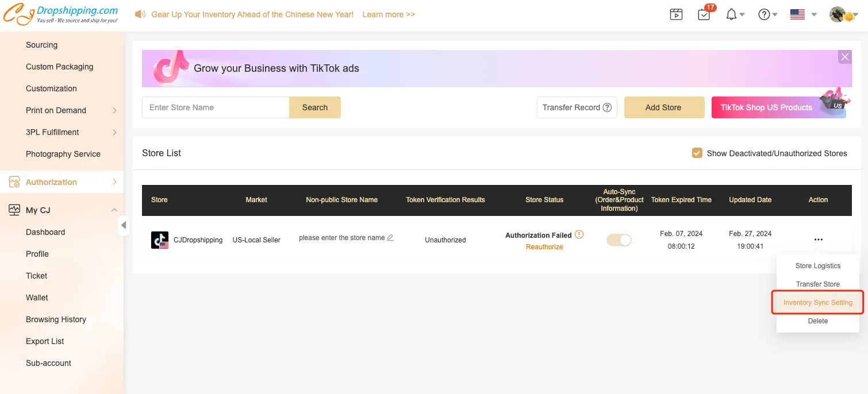Collapse the sidebar with the arrow handle

(124, 226)
